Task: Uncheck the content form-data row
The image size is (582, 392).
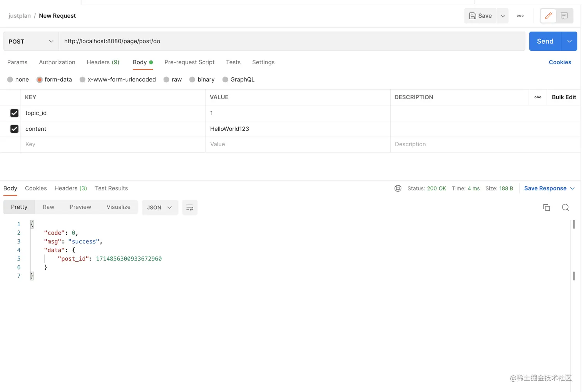Action: click(x=14, y=129)
